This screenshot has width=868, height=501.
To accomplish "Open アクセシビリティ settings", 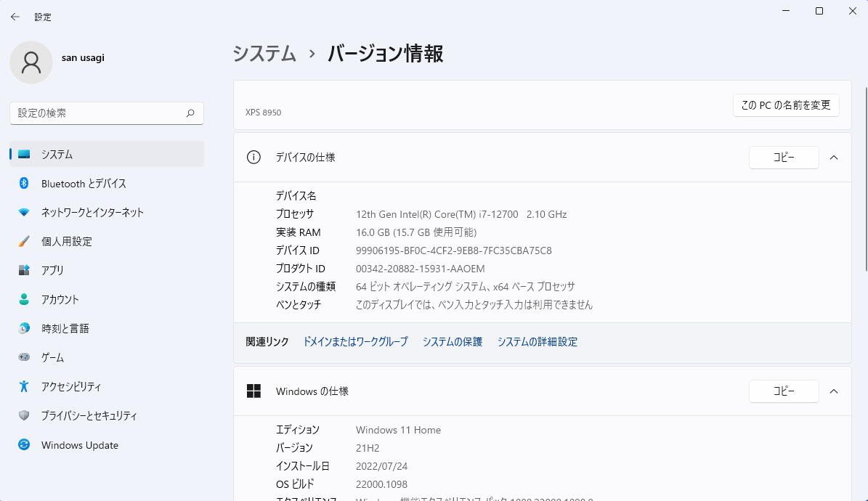I will click(x=107, y=386).
